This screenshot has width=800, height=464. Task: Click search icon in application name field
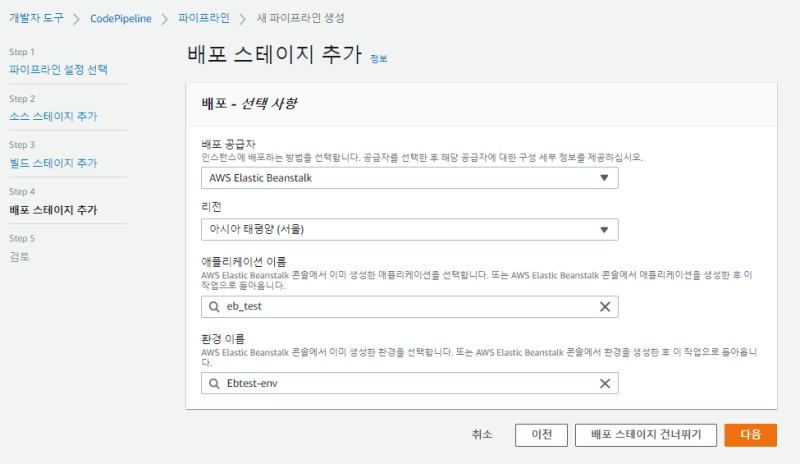coord(213,307)
